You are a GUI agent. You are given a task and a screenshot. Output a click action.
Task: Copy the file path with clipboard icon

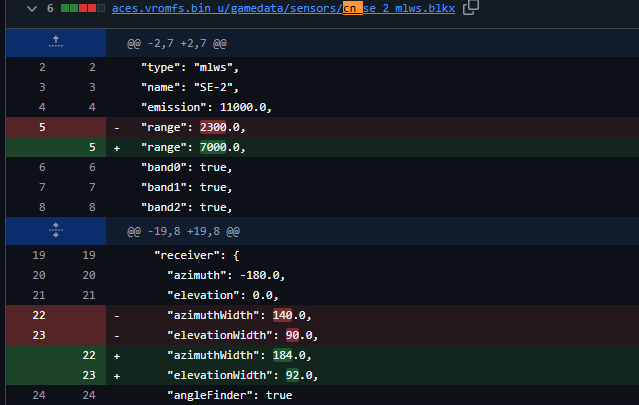click(471, 7)
